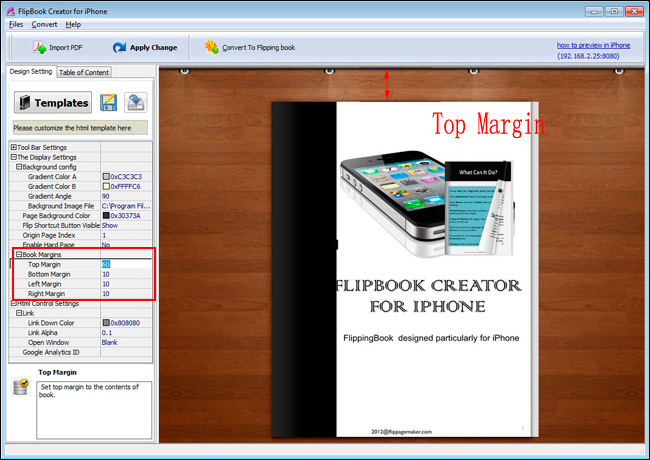The height and width of the screenshot is (460, 650).
Task: Click the Import PDF icon
Action: click(x=39, y=48)
